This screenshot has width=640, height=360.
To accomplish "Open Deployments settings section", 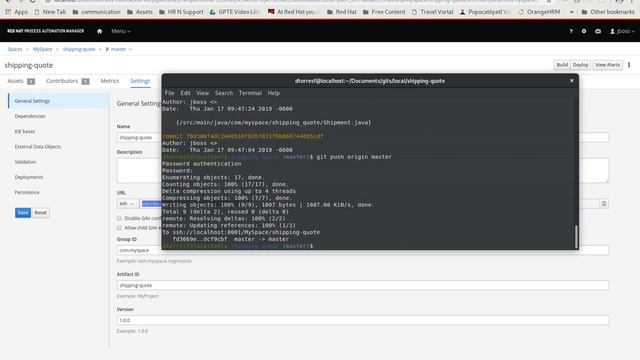I will click(29, 177).
